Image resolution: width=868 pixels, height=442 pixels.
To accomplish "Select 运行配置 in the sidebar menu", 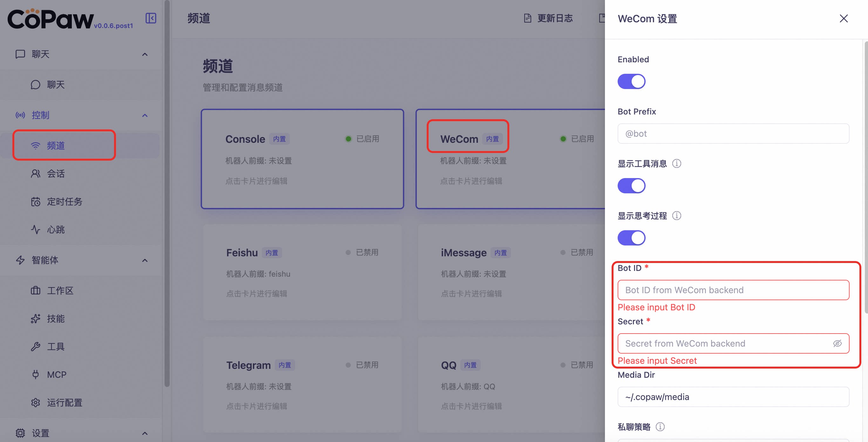I will 64,403.
